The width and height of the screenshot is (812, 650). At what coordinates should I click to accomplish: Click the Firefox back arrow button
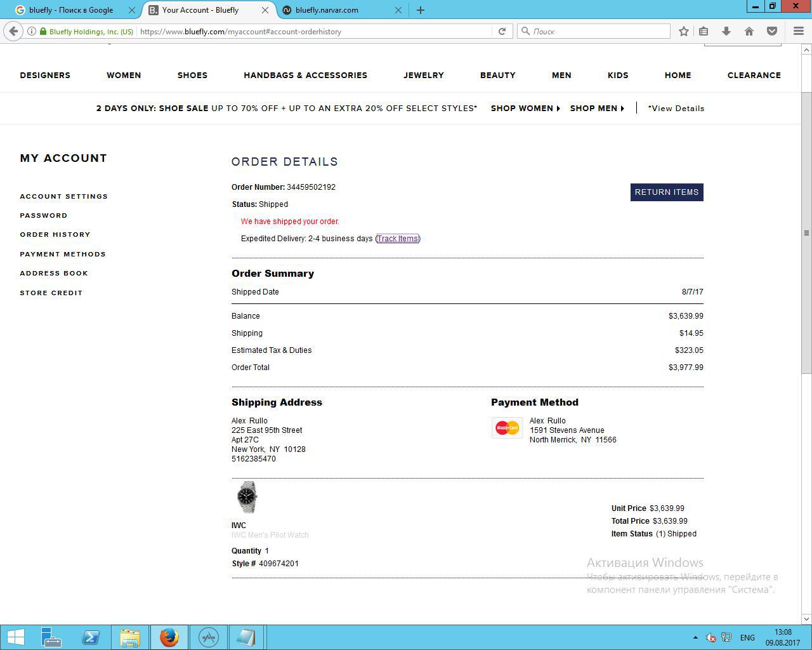(x=13, y=31)
